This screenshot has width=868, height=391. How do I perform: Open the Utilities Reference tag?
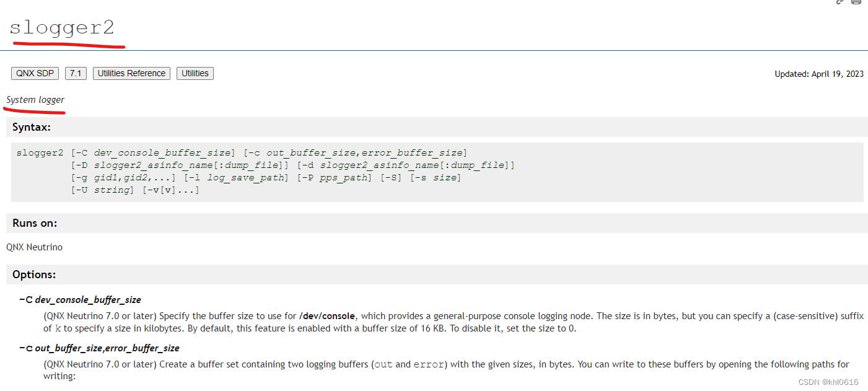(x=131, y=73)
